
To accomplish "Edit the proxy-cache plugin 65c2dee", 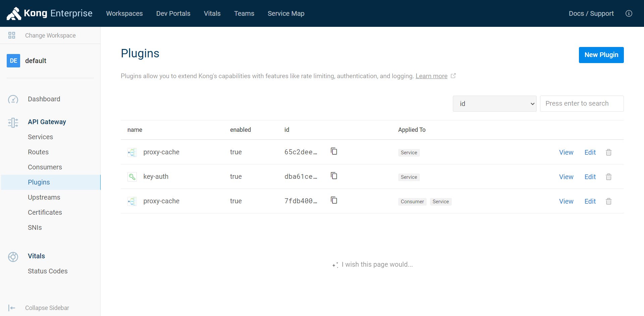I will pyautogui.click(x=590, y=152).
